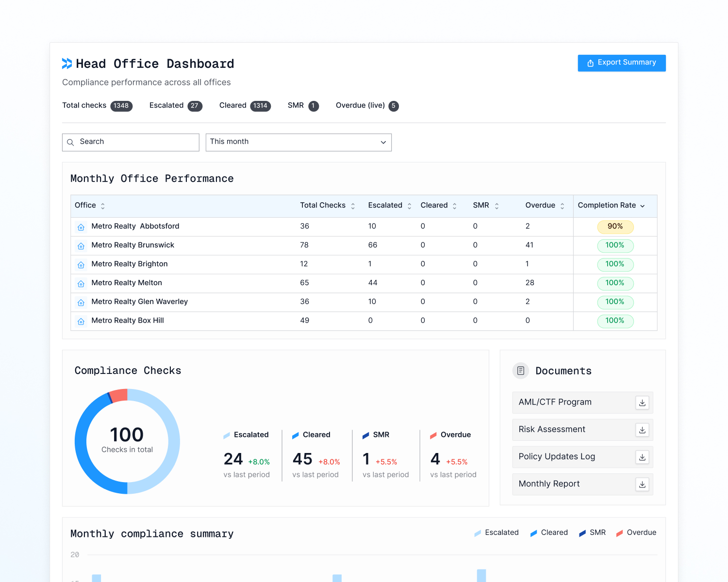This screenshot has height=582, width=728.
Task: Click Overdue marker in Compliance Checks stats
Action: (x=433, y=436)
